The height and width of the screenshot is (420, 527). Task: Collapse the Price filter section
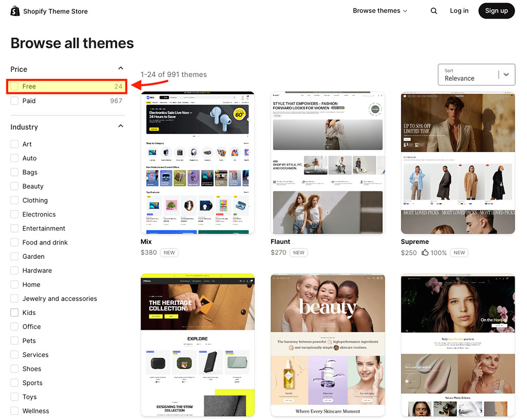click(120, 67)
